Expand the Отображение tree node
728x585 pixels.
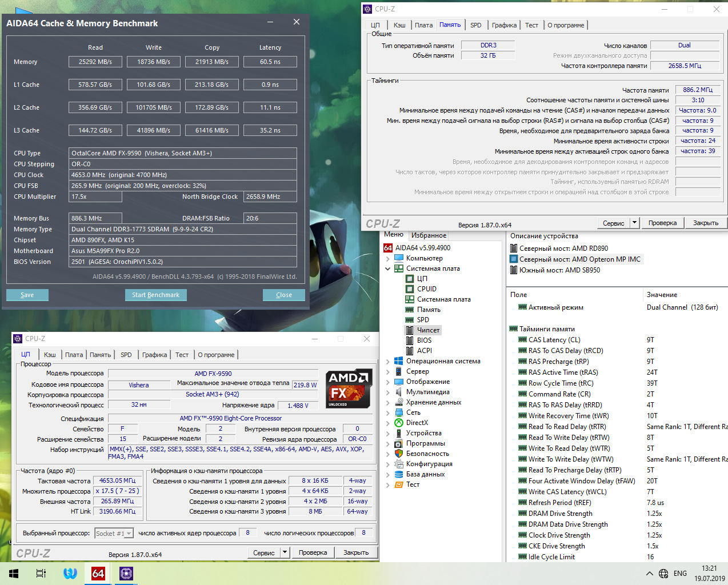pos(388,382)
